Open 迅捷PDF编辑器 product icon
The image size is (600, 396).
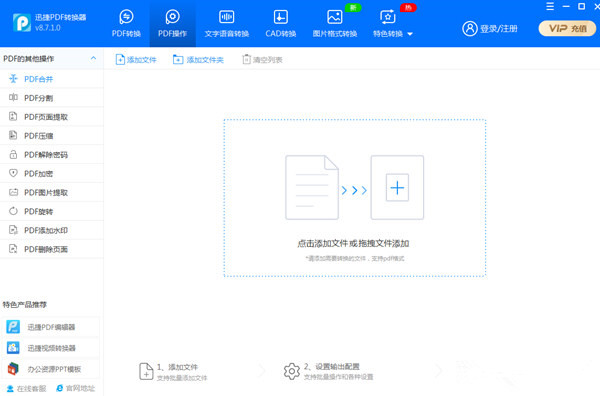tap(13, 327)
